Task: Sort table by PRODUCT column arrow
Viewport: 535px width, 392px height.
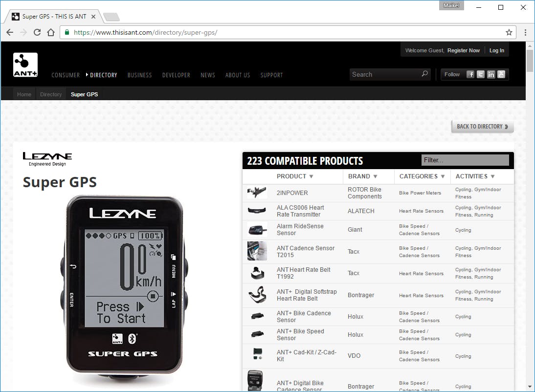Action: [x=311, y=176]
